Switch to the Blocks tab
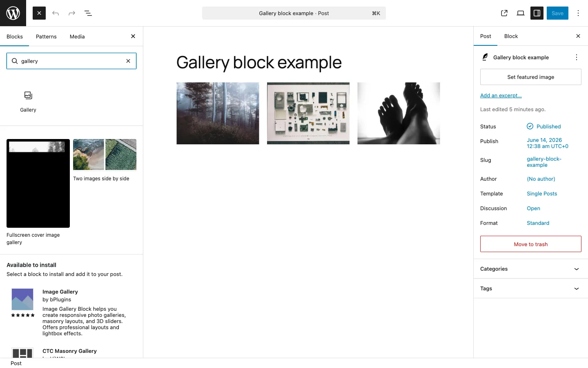This screenshot has height=368, width=588. click(15, 36)
